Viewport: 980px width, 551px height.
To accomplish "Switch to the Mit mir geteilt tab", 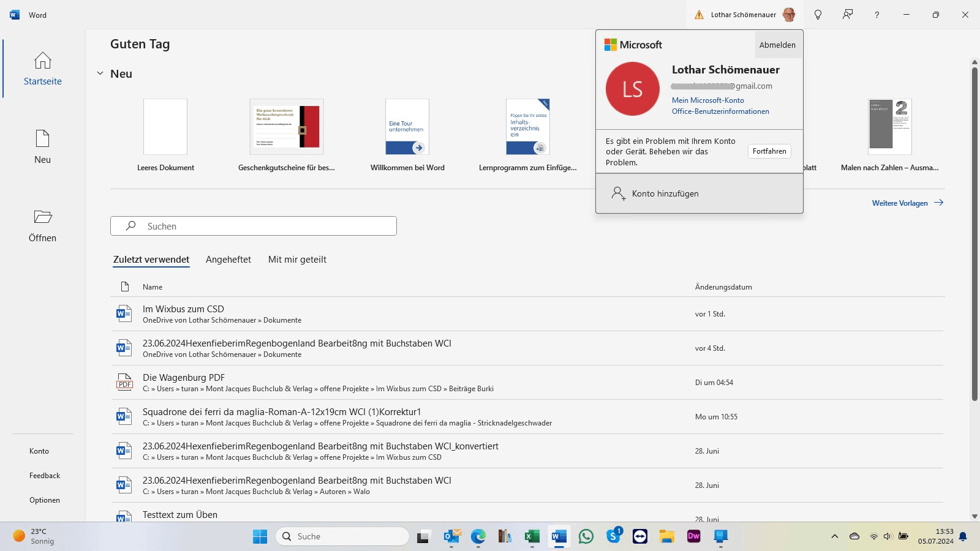I will point(297,260).
